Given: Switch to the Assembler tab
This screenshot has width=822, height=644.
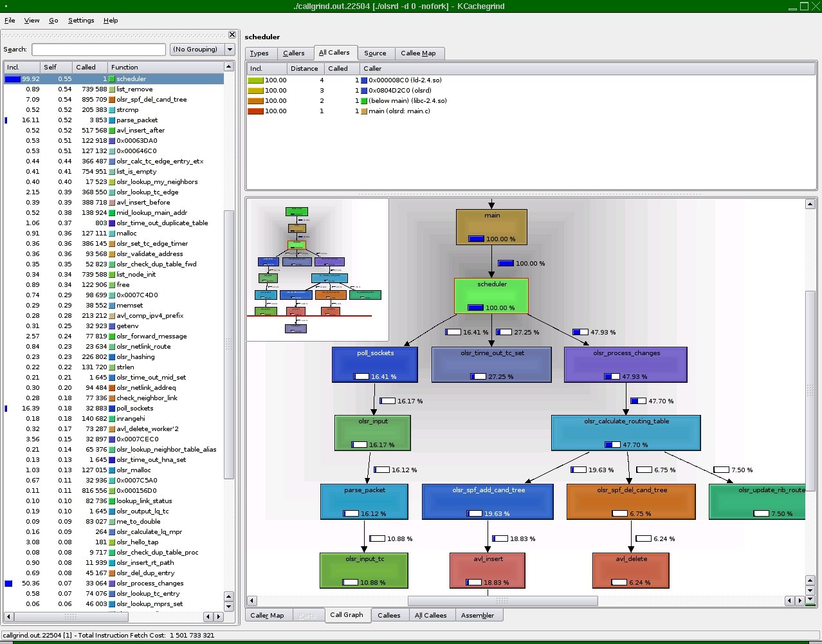Looking at the screenshot, I should [x=477, y=616].
